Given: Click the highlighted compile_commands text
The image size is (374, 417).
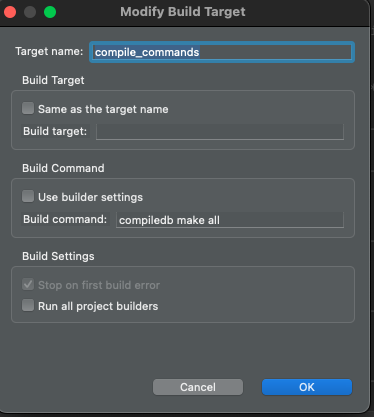Looking at the screenshot, I should [x=147, y=52].
